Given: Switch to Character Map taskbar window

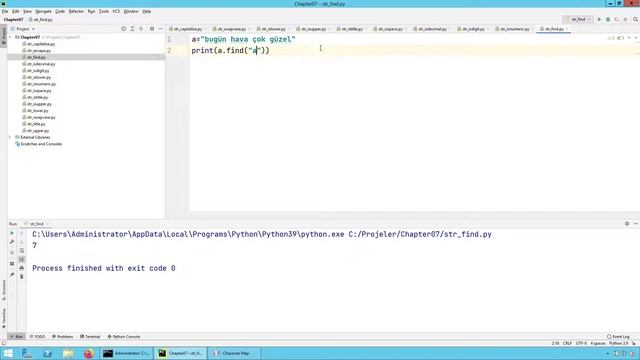Looking at the screenshot, I should (x=234, y=353).
